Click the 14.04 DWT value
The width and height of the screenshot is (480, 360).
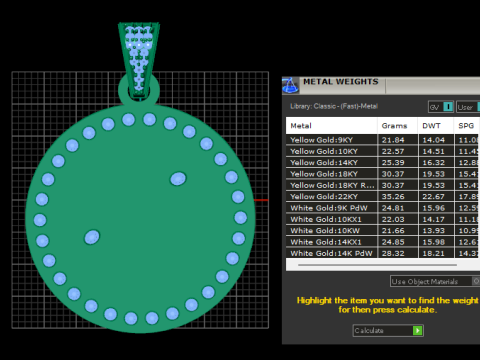434,140
